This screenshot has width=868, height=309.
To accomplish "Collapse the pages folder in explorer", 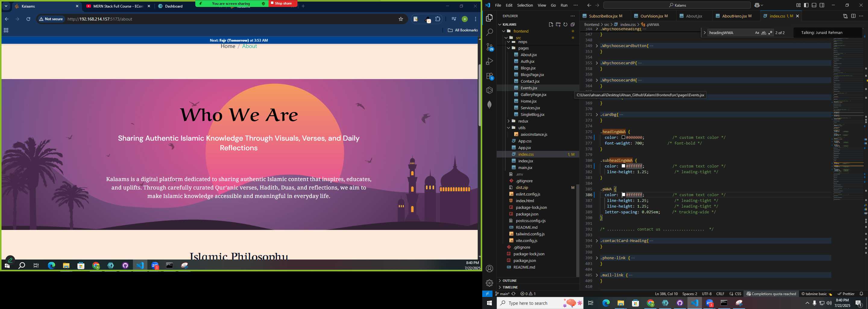I will click(508, 48).
